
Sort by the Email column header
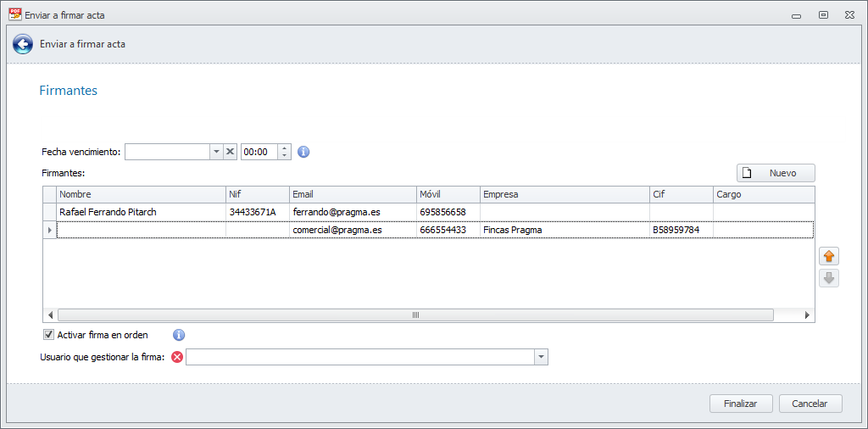click(353, 194)
